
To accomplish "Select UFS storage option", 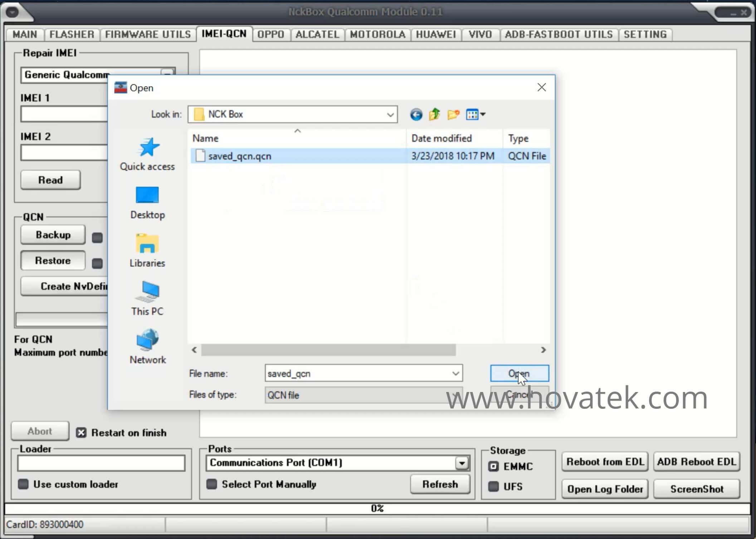I will [493, 486].
